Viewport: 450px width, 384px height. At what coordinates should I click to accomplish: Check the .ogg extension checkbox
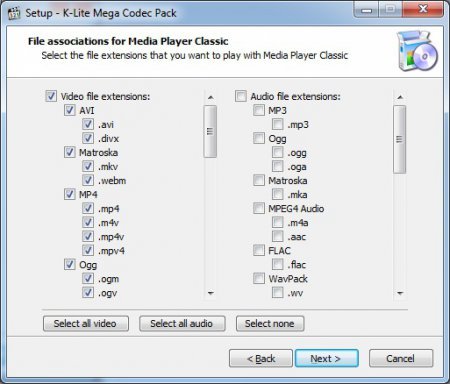[278, 152]
